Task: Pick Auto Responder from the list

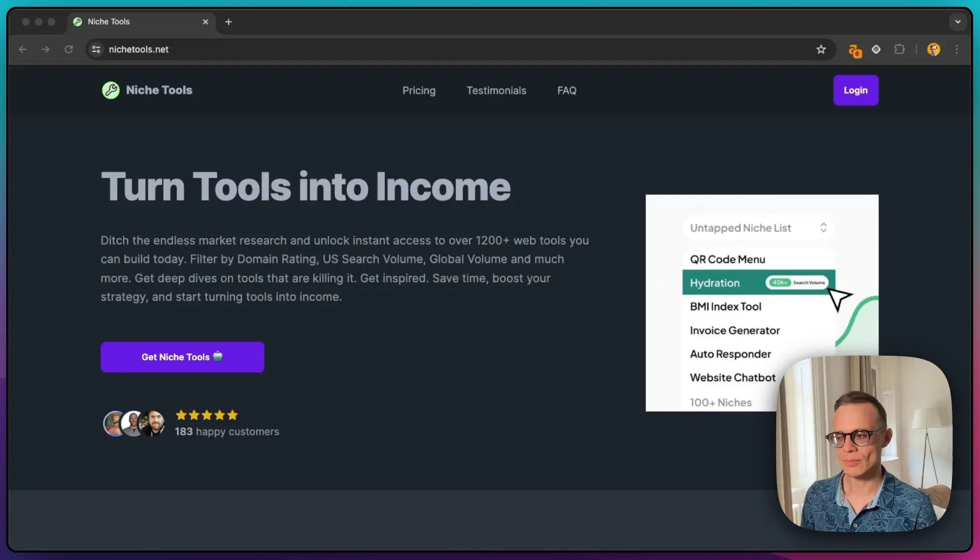Action: click(730, 354)
